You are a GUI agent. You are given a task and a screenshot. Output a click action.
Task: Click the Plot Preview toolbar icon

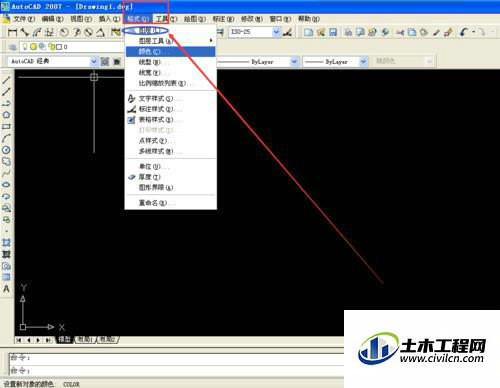pyautogui.click(x=360, y=32)
